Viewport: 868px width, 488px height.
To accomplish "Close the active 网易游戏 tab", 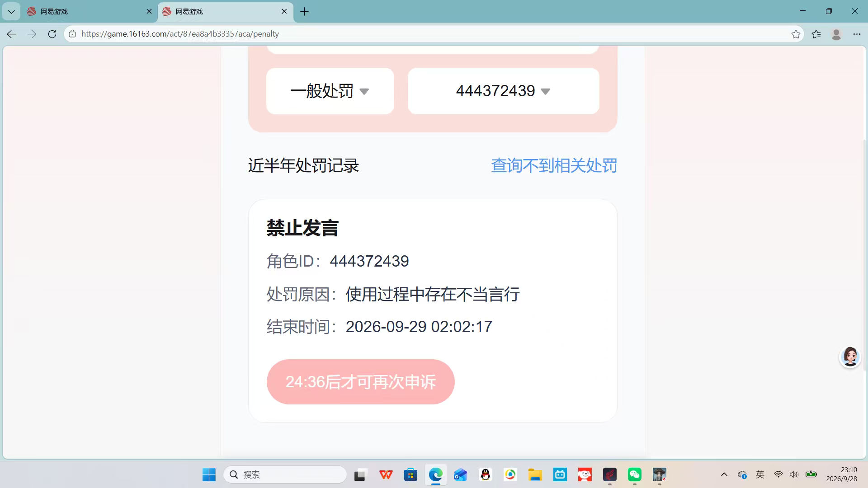I will coord(284,12).
